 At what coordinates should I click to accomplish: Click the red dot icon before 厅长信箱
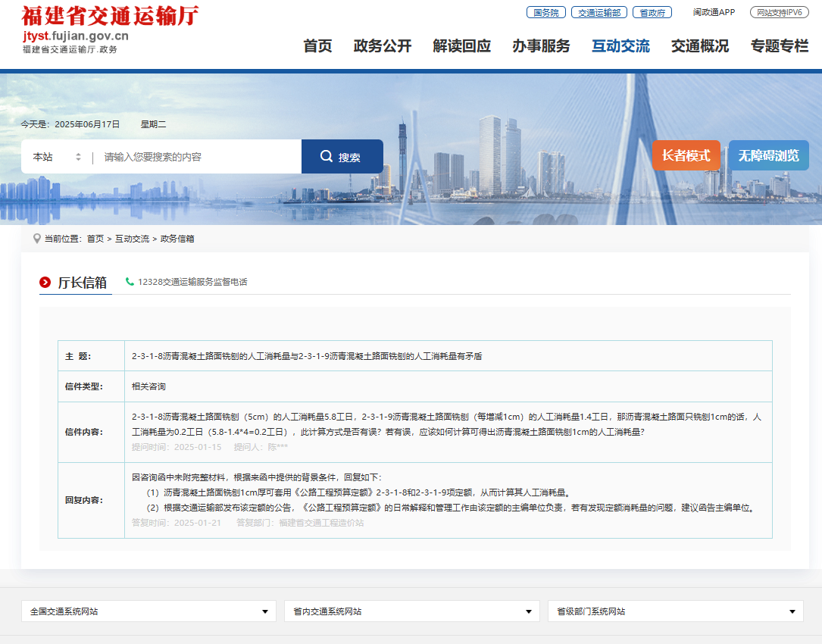(45, 282)
